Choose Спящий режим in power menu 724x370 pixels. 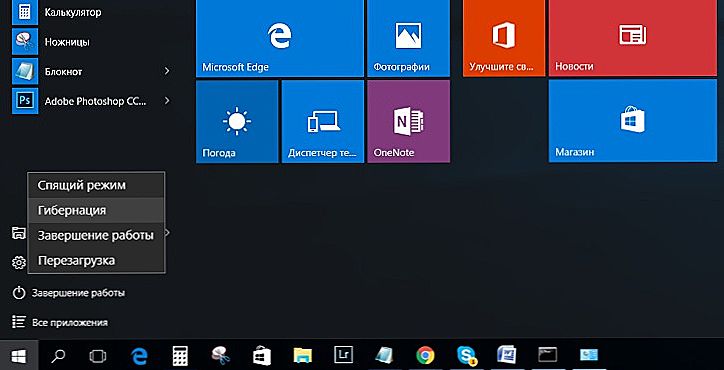[x=96, y=185]
